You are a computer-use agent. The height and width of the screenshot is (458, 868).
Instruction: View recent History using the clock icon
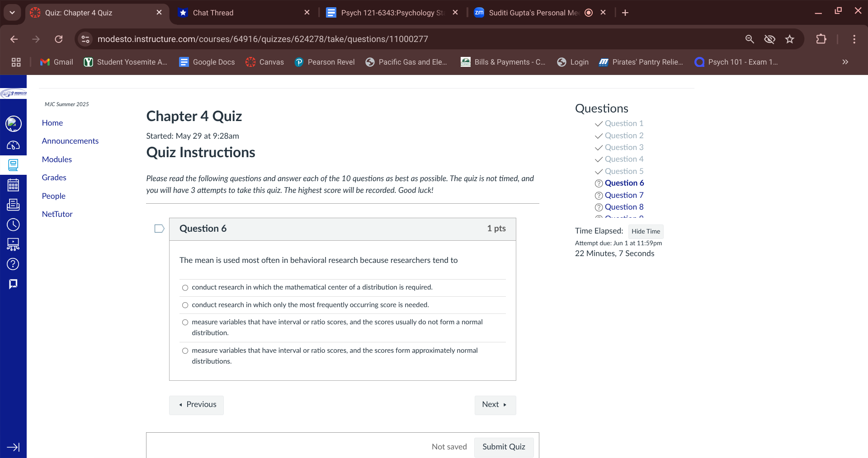coord(14,224)
